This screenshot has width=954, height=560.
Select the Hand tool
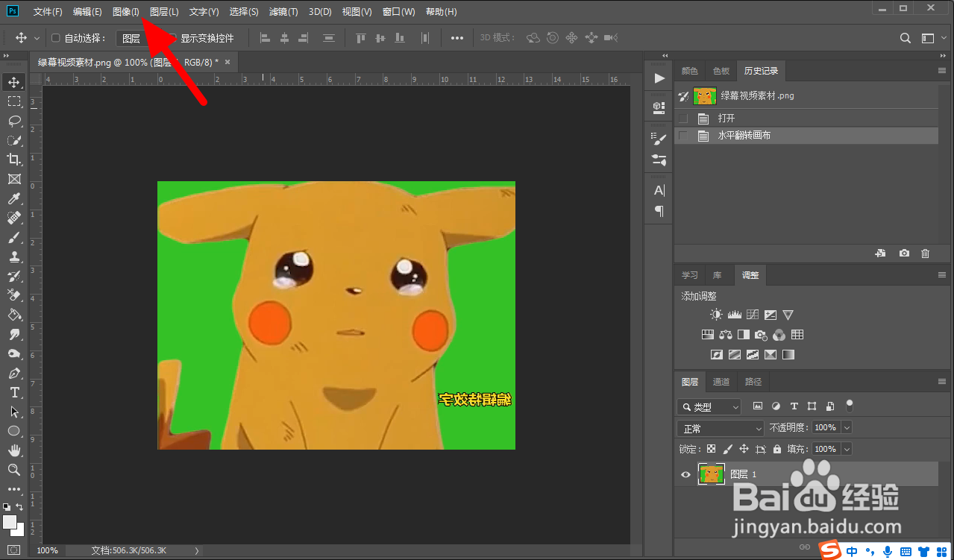14,450
